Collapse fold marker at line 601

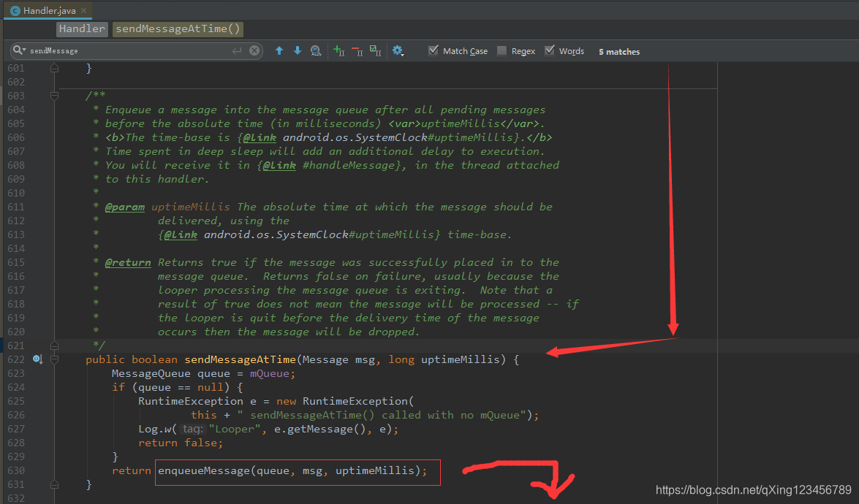coord(54,68)
